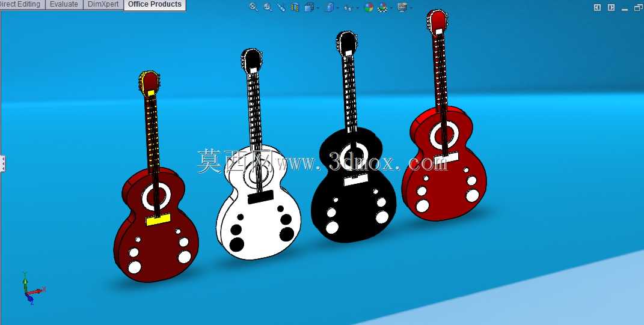Open the Evaluate tab
The height and width of the screenshot is (325, 644).
(x=64, y=5)
